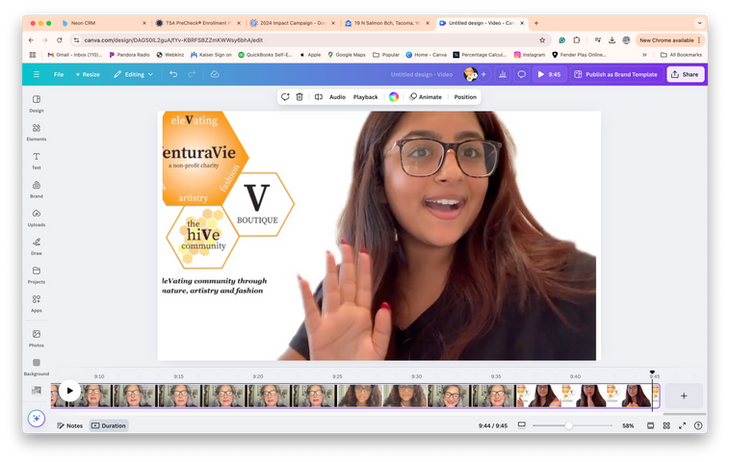Click the address bar URL field

[x=307, y=40]
